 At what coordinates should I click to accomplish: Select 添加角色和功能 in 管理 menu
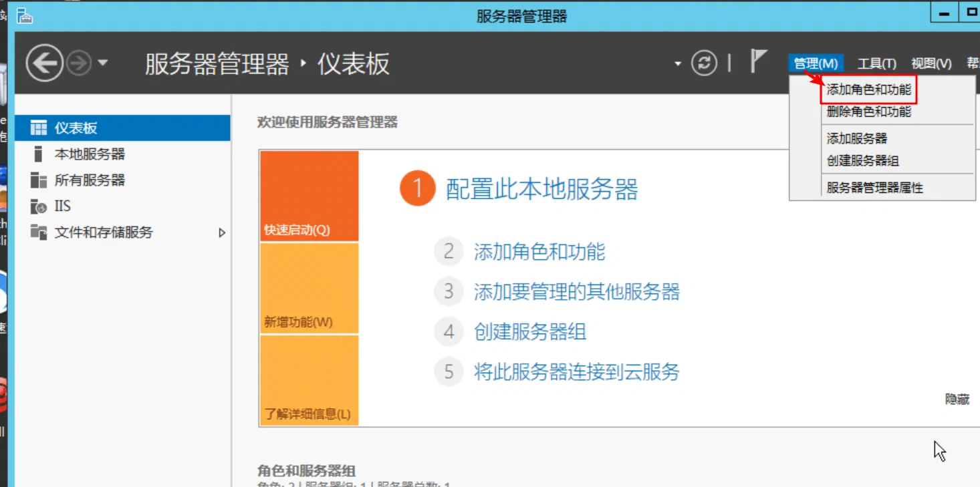(869, 90)
